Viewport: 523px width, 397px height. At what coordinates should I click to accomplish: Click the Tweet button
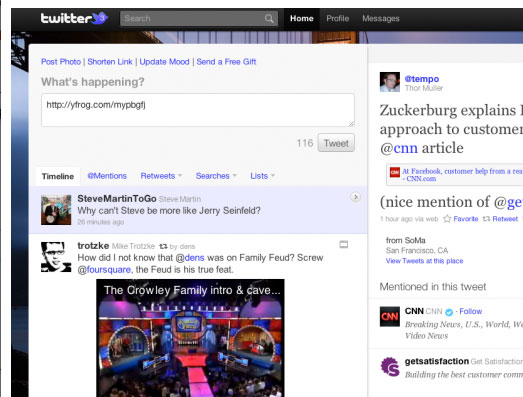pyautogui.click(x=336, y=143)
